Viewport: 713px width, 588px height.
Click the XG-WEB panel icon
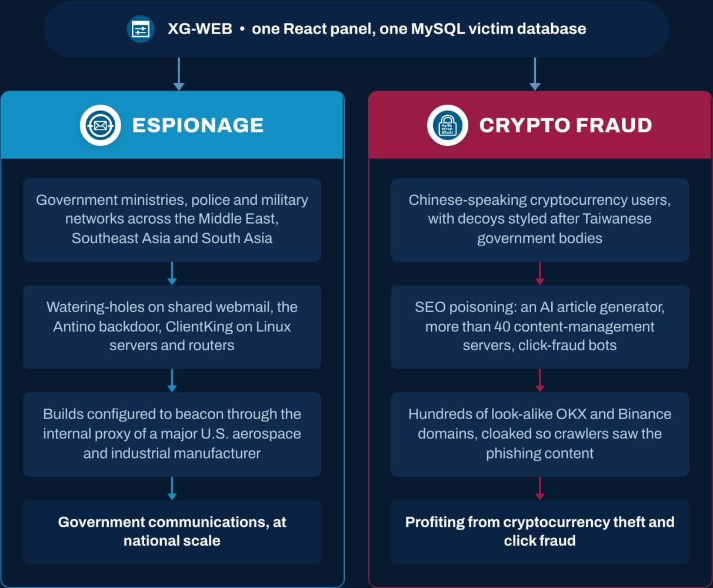(141, 29)
